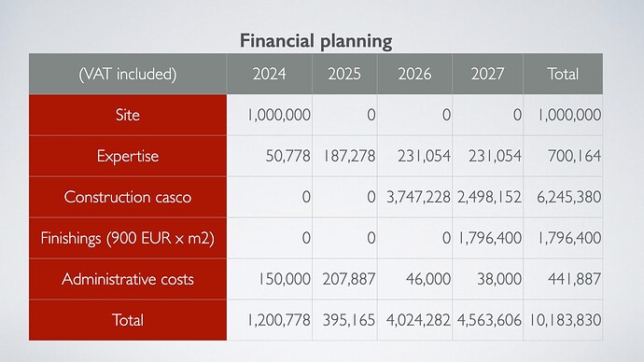Image resolution: width=644 pixels, height=362 pixels.
Task: Select the cell with value 700,164
Action: click(563, 156)
